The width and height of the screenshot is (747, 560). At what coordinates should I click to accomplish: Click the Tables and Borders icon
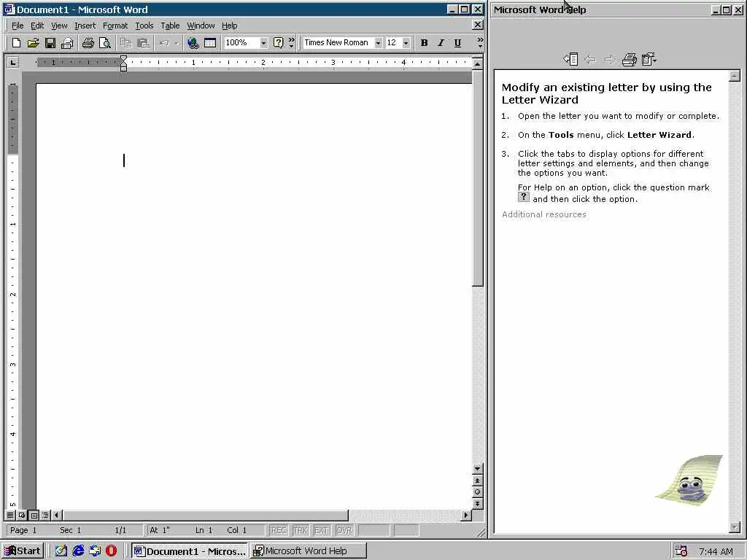coord(210,43)
